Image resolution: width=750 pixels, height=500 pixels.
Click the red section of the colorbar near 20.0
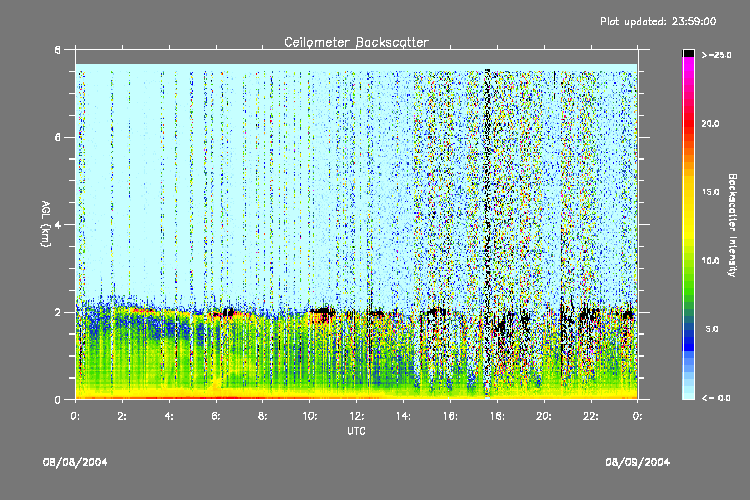[688, 123]
